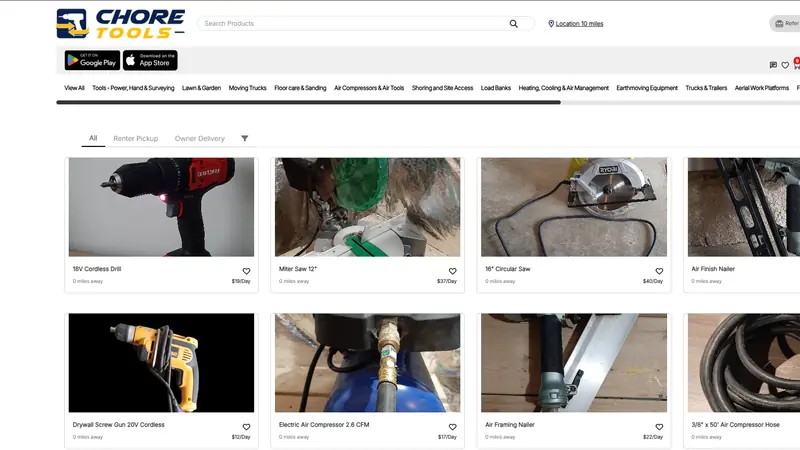The image size is (800, 450).
Task: Open Earthmoving Equipment category
Action: coord(647,88)
